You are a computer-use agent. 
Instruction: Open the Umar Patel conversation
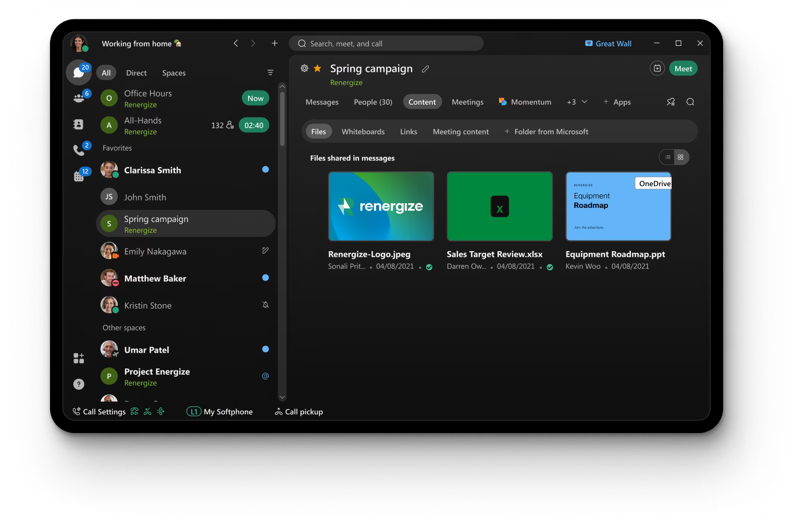tap(186, 350)
